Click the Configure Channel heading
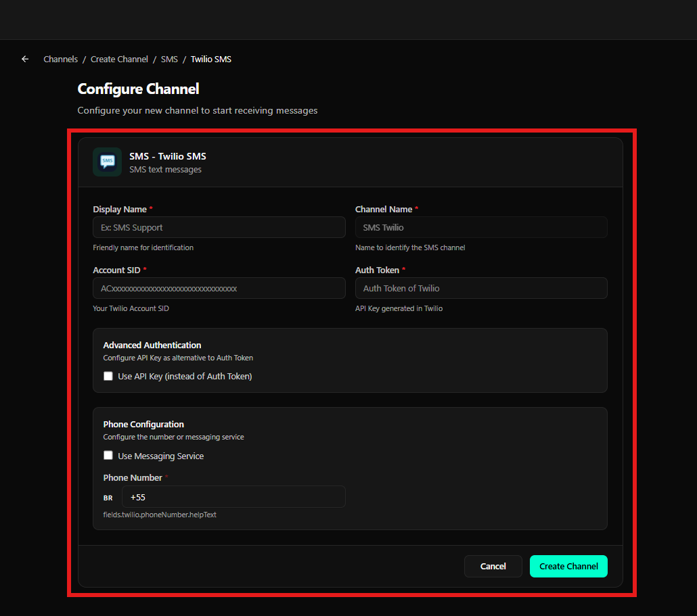Screen dimensions: 697x616 [x=138, y=89]
